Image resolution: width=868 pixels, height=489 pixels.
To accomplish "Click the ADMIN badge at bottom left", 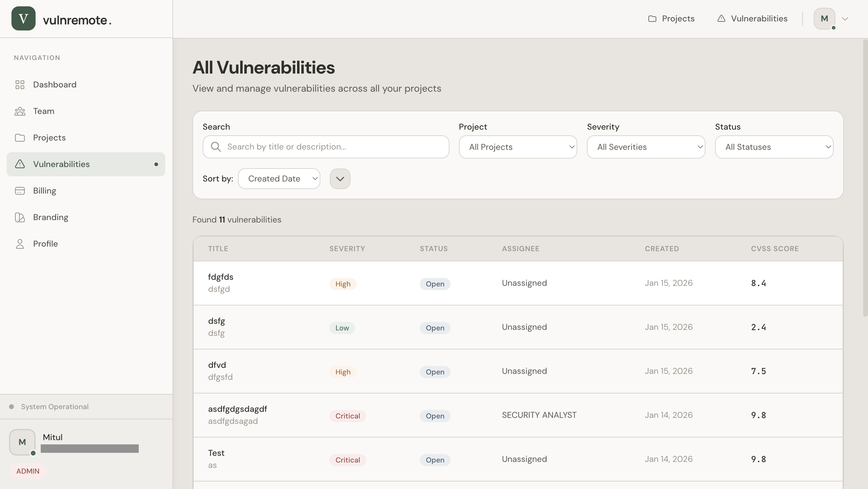I will (28, 471).
